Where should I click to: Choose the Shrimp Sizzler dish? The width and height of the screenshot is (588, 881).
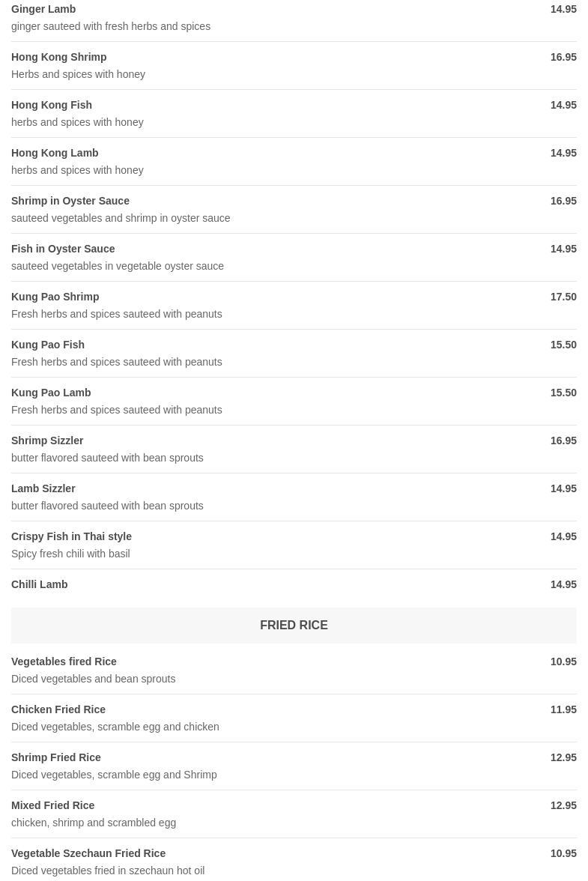click(47, 440)
